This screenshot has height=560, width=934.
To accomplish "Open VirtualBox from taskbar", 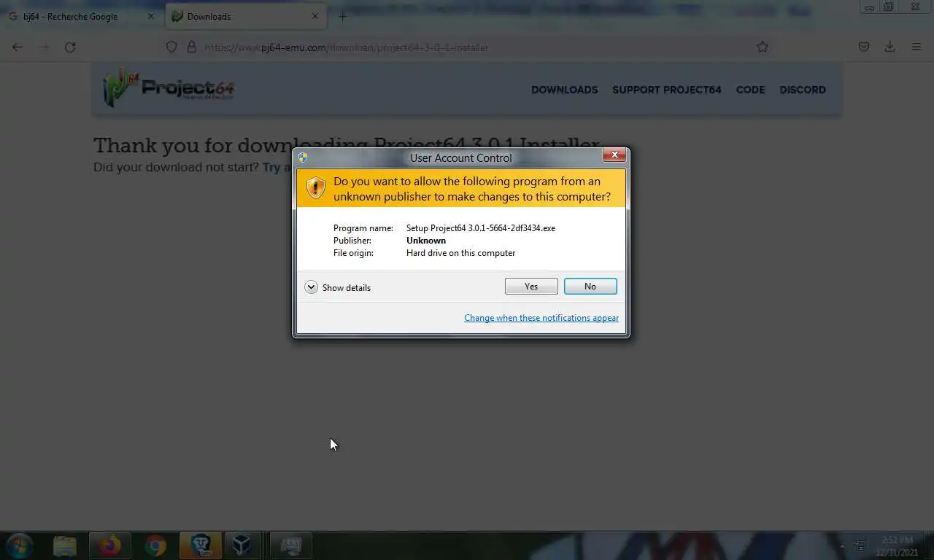I will tap(242, 545).
